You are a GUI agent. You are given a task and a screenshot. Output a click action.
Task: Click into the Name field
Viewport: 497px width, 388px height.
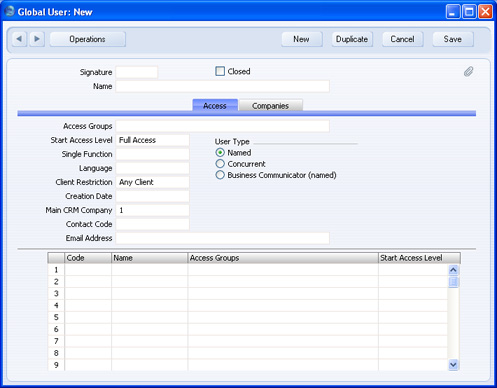pyautogui.click(x=223, y=86)
